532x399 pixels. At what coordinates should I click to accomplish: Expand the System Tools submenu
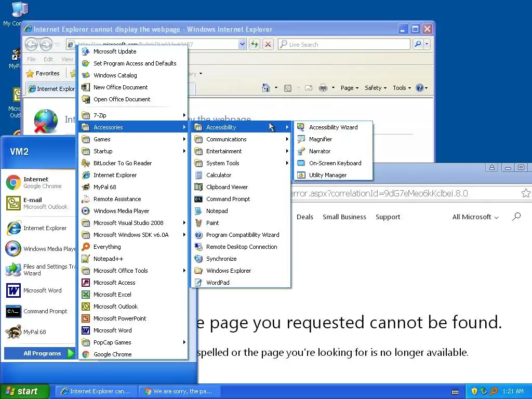pos(241,163)
